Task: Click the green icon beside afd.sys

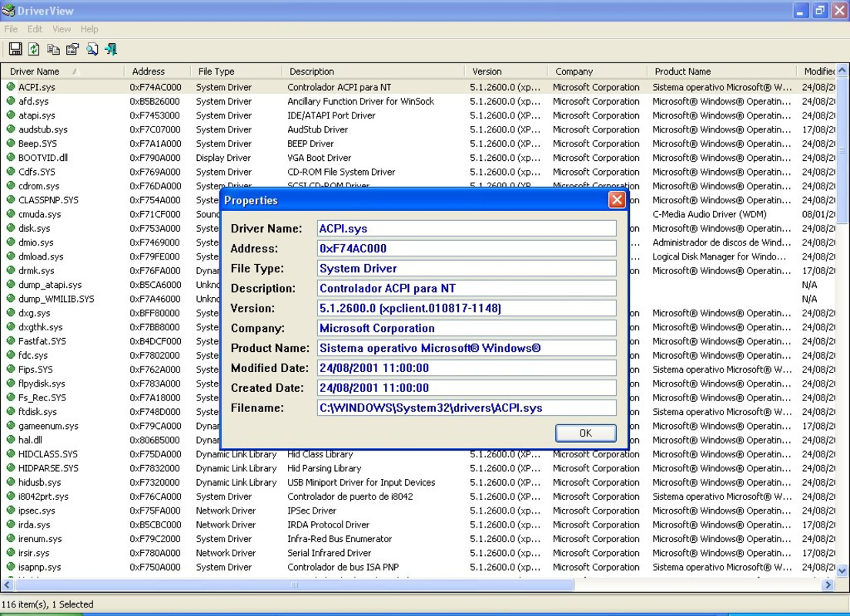Action: coord(10,100)
